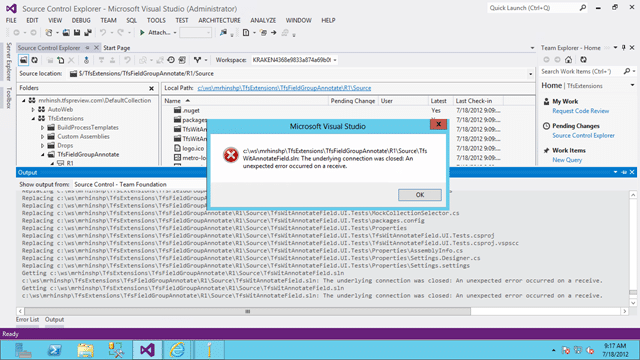Open the Branch icon dropdown arrow
Screen dimensions: 640x360
pos(206,60)
